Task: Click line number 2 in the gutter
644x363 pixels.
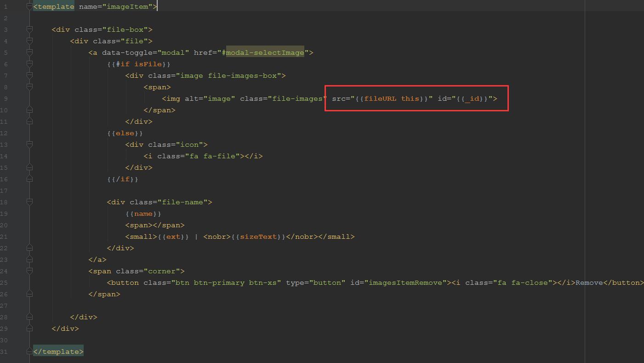Action: click(x=6, y=18)
